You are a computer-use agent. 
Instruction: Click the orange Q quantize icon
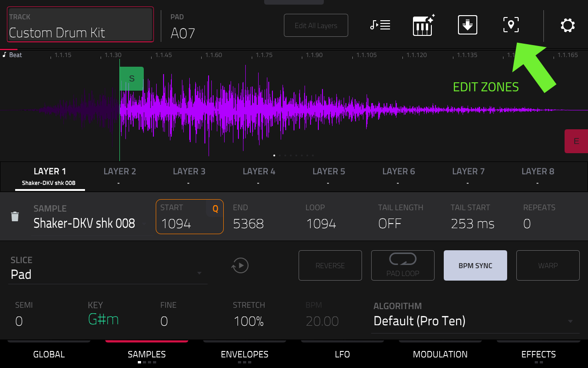tap(215, 209)
